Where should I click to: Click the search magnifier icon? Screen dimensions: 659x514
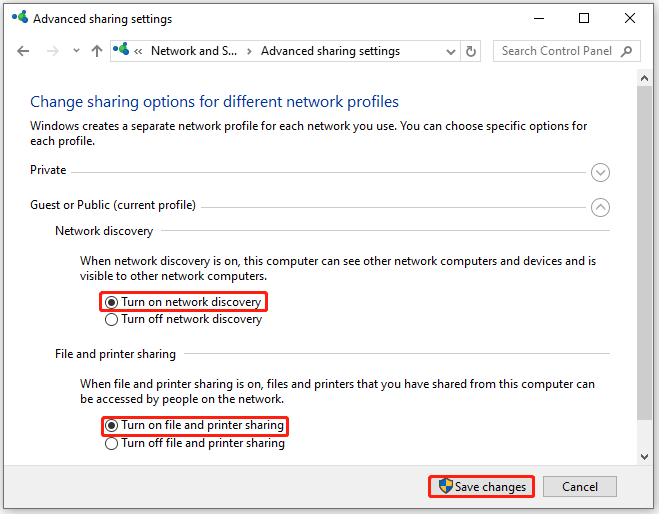[627, 51]
